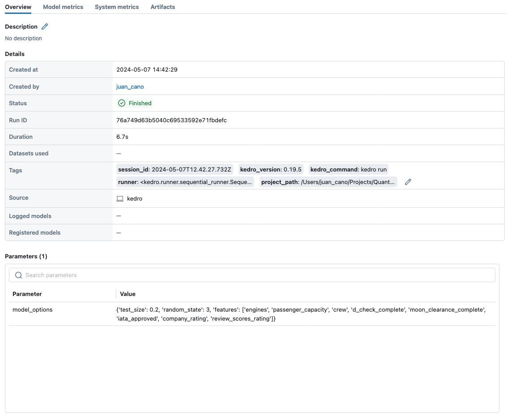Click the Parameter column header
This screenshot has height=420, width=507.
[x=27, y=294]
